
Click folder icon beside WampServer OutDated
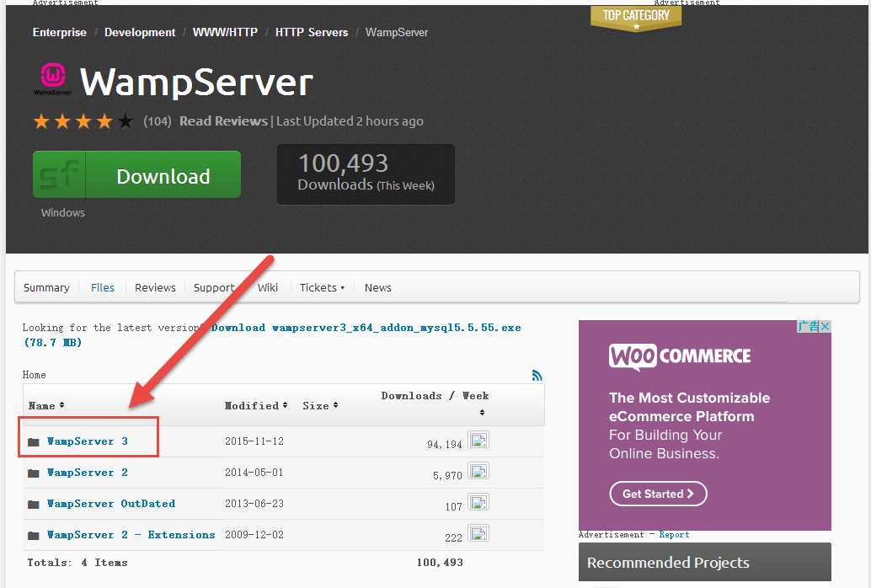point(34,504)
